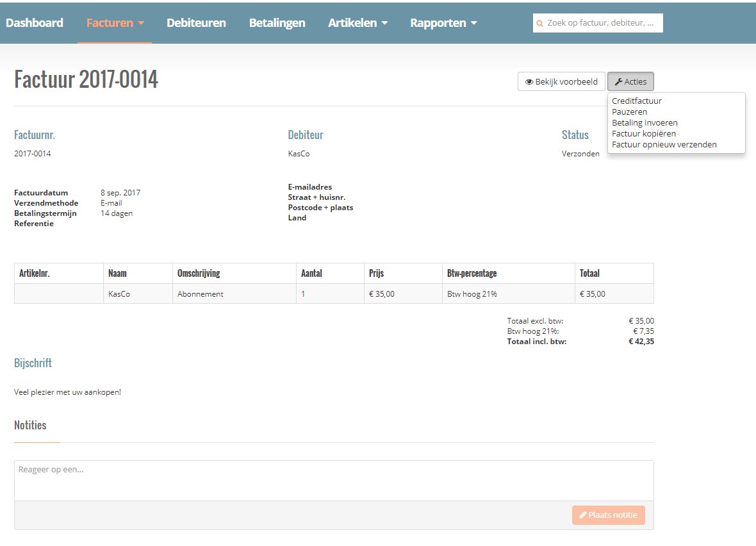Click the 14 dagen payment term value
The image size is (756, 546).
116,213
